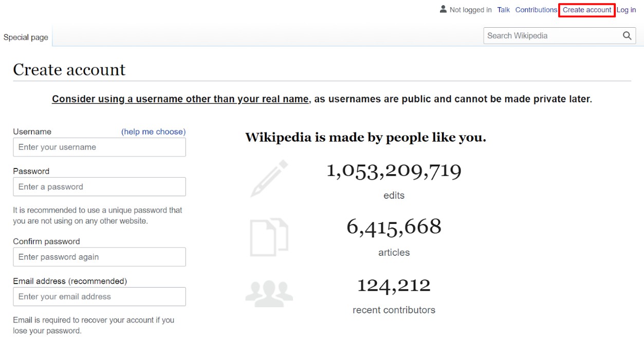The width and height of the screenshot is (644, 339).
Task: Focus the Confirm password field
Action: click(x=99, y=257)
